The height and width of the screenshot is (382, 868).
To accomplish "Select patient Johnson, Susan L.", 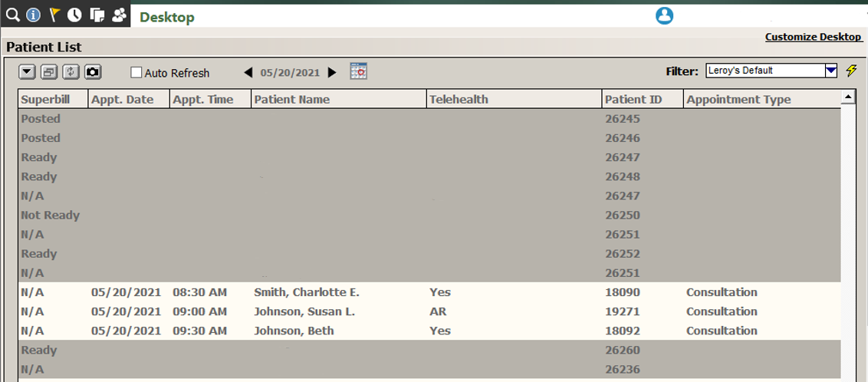I will tap(304, 311).
